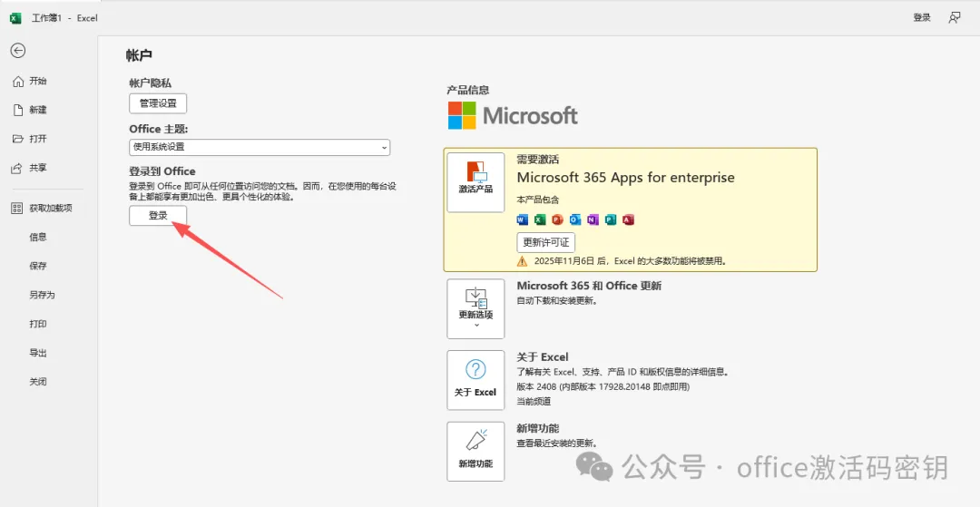Expand the Office 主题 dropdown
The height and width of the screenshot is (507, 980).
[260, 147]
